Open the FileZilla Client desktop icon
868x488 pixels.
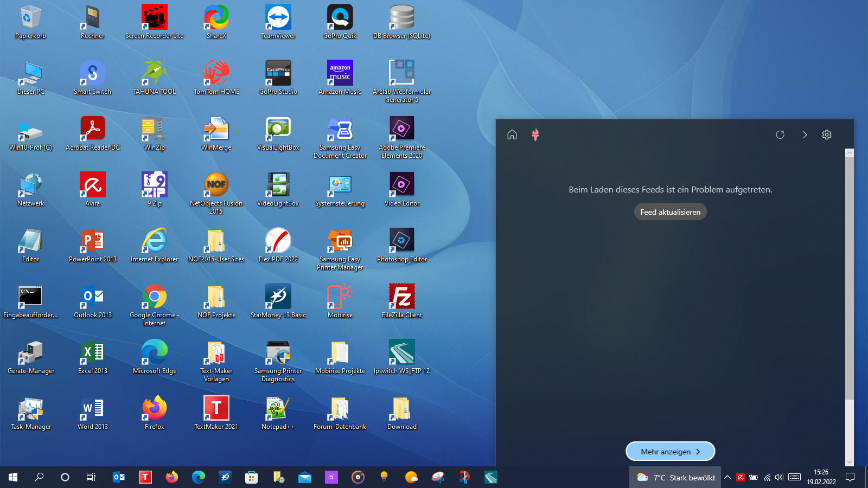pos(401,297)
